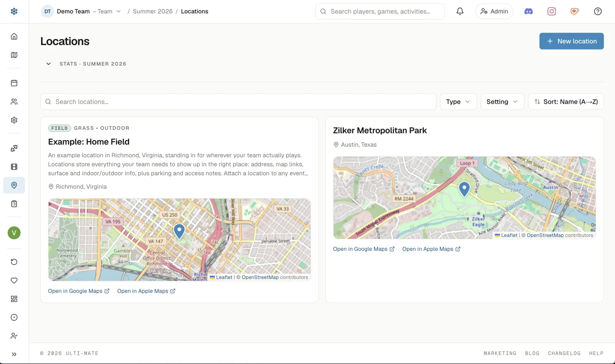Click the Locations breadcrumb
The image size is (615, 364).
194,12
